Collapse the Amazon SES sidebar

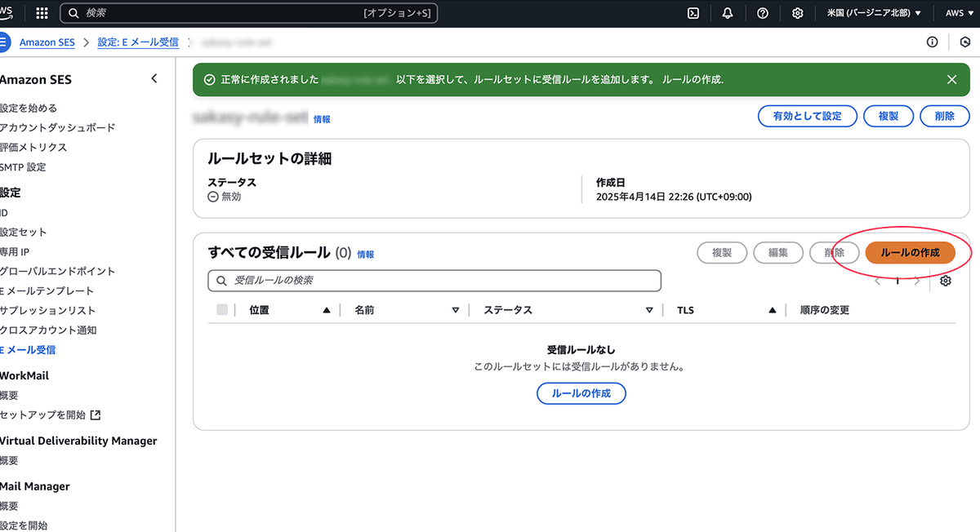pyautogui.click(x=154, y=79)
